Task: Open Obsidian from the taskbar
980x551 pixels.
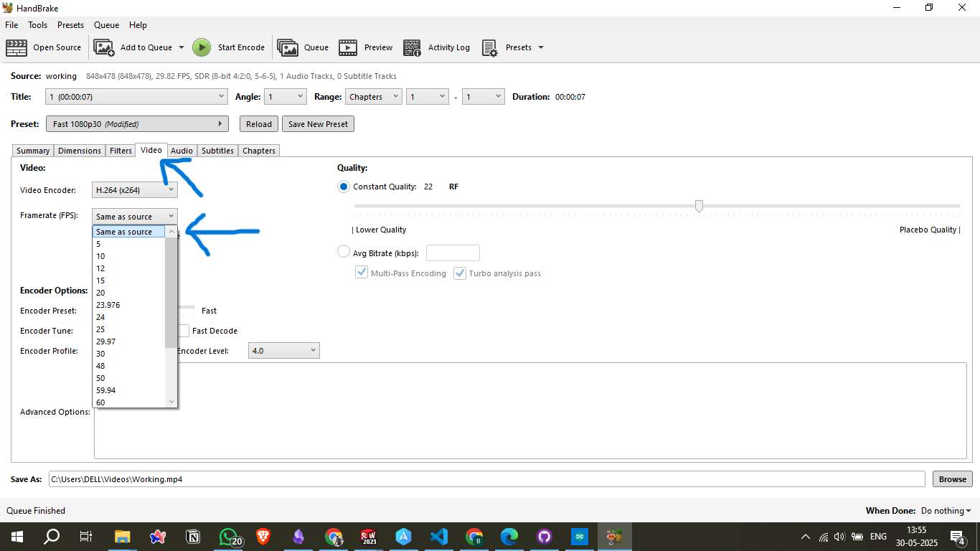Action: pos(298,537)
